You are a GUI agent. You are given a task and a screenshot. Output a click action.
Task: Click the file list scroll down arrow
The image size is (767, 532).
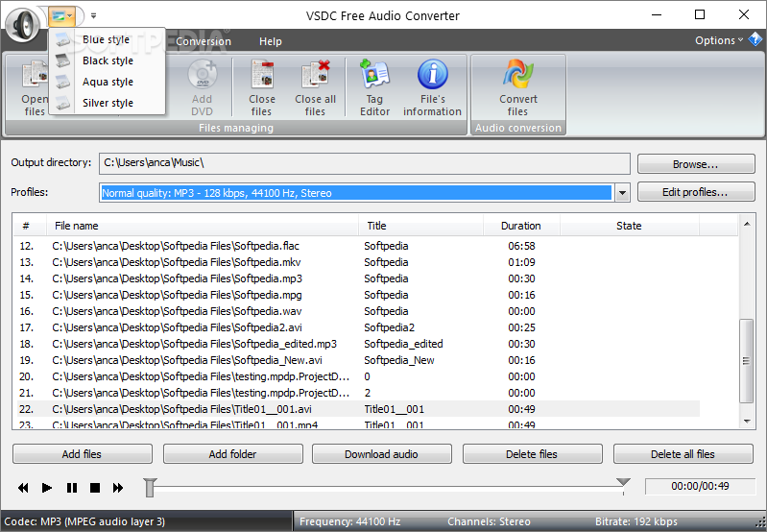tap(747, 421)
